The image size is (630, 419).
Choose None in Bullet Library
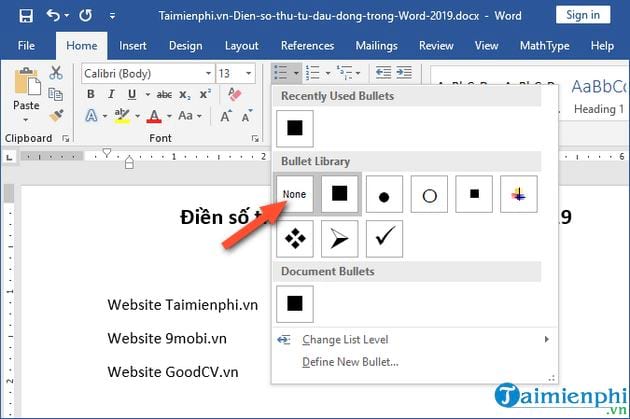[295, 194]
